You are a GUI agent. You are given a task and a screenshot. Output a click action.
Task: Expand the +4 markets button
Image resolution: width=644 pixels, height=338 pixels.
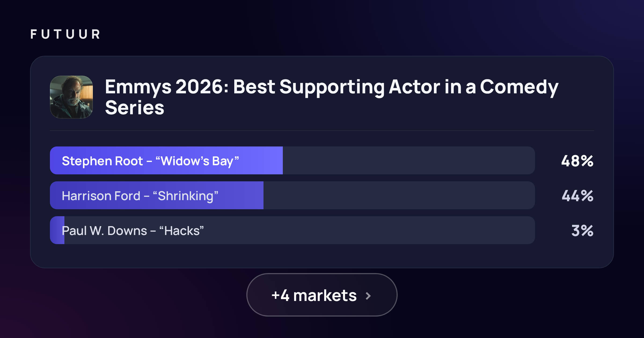coord(322,295)
